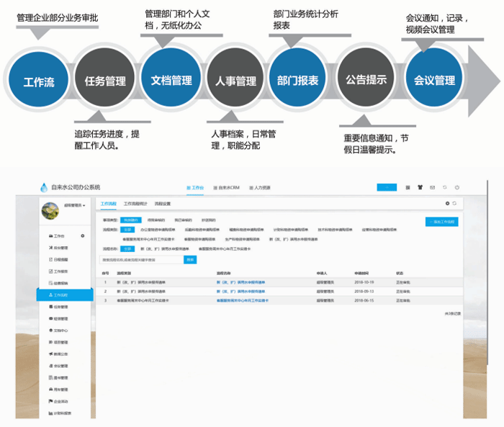Open 文档中心 in the sidebar
Image resolution: width=504 pixels, height=427 pixels.
(x=61, y=330)
